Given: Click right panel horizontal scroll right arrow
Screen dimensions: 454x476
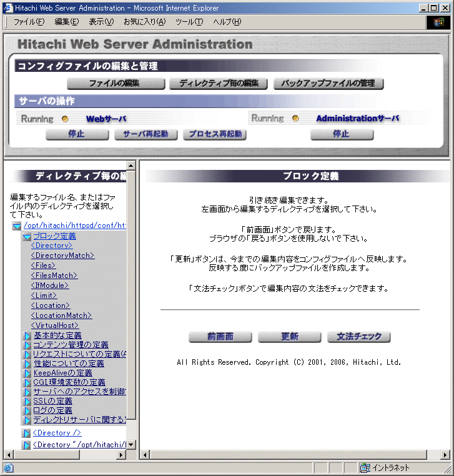Looking at the screenshot, I should (445, 455).
